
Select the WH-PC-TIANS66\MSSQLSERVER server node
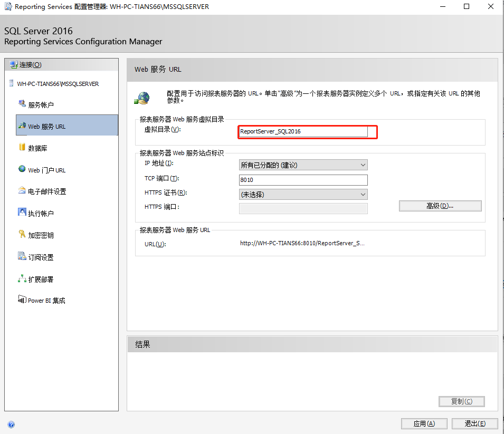point(58,84)
